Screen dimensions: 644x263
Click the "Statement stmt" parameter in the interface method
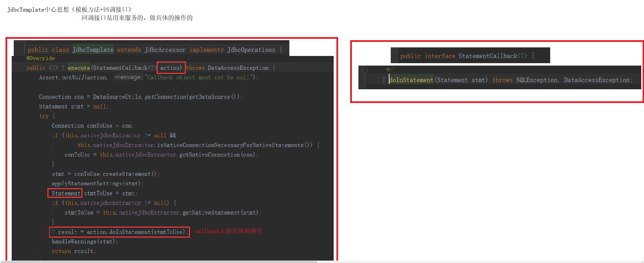pos(461,80)
